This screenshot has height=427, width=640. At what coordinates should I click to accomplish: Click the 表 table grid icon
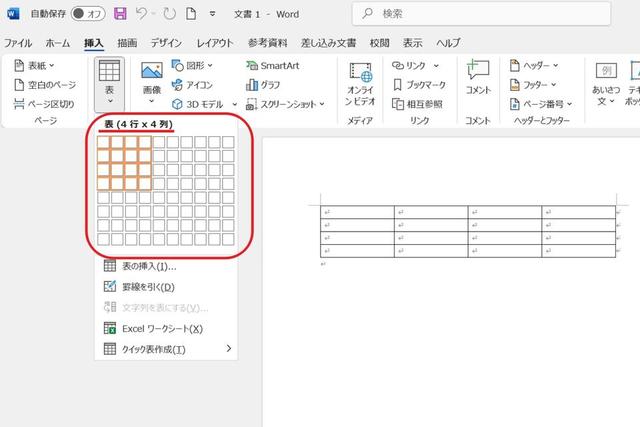[109, 70]
